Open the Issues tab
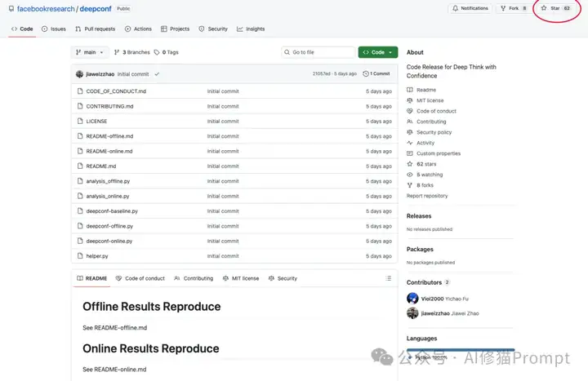The image size is (588, 381). pos(54,29)
